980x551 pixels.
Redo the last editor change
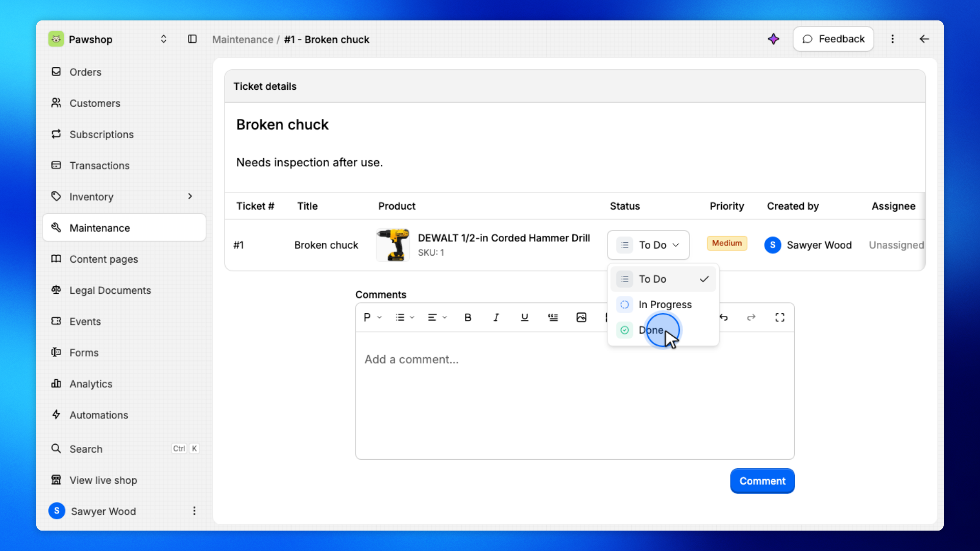(751, 317)
